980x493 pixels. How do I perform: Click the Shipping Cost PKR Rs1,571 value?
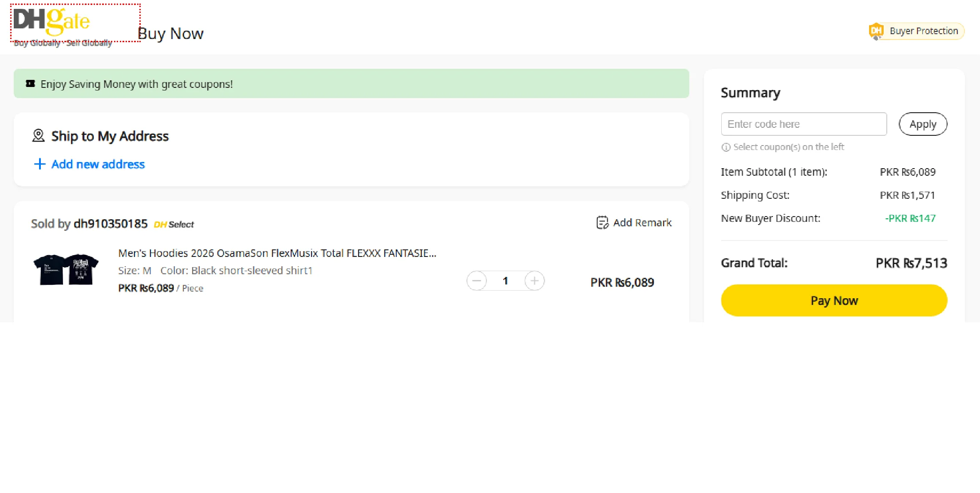(x=907, y=195)
